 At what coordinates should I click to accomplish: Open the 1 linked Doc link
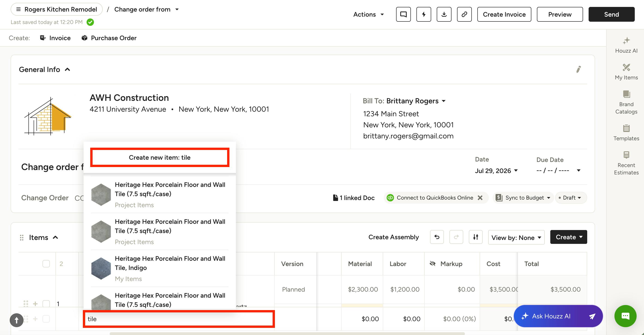[x=354, y=197]
